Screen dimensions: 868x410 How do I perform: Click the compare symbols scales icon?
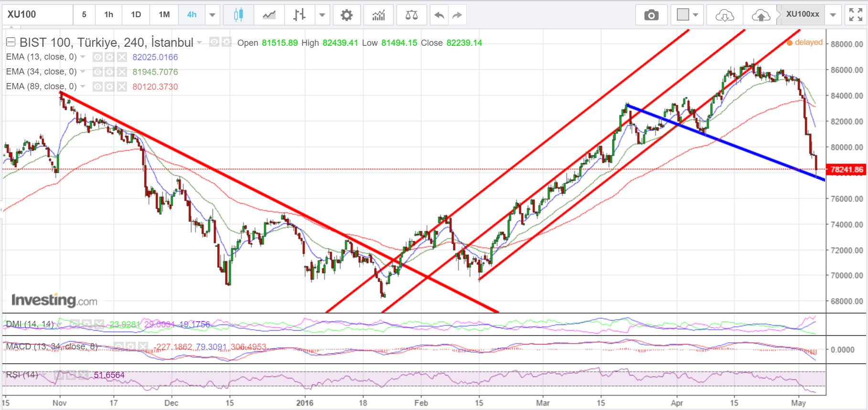click(x=411, y=15)
